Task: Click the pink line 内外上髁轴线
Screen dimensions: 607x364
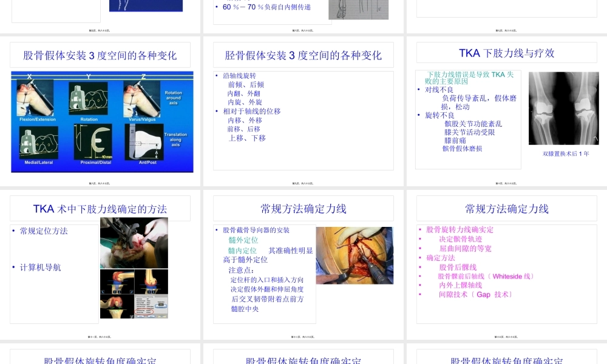Action: click(x=460, y=285)
